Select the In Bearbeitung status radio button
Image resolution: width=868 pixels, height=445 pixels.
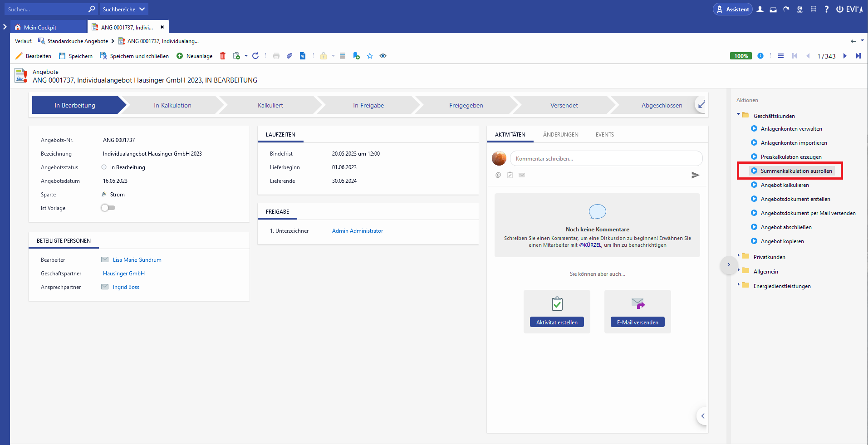point(104,167)
